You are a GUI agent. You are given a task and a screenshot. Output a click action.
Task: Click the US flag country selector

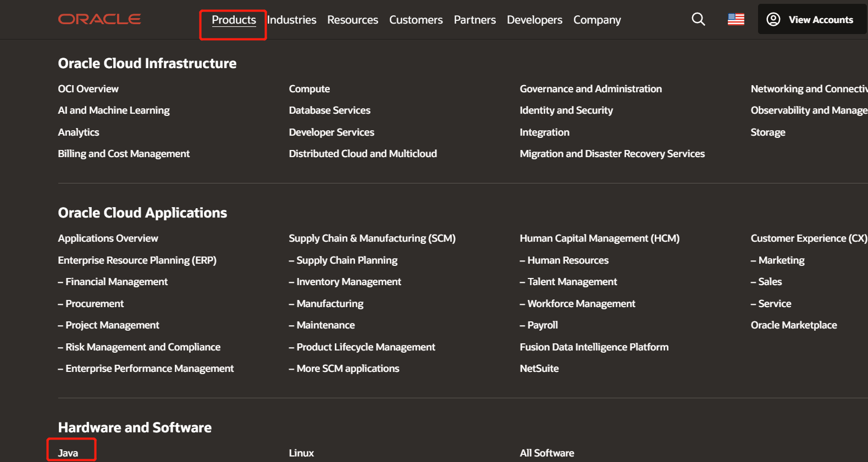[x=736, y=19]
